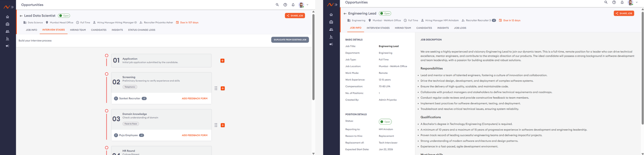Go back using arrow beside Engineering Lead title

(345, 13)
